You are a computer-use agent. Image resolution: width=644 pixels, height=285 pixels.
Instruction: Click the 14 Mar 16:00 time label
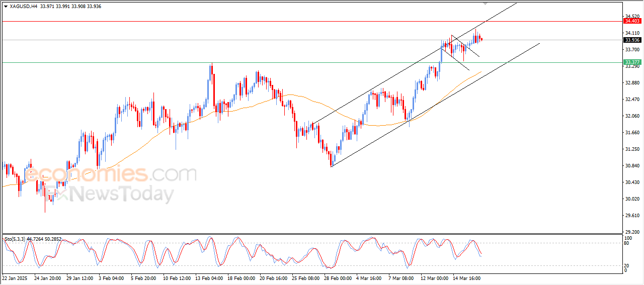[467, 277]
